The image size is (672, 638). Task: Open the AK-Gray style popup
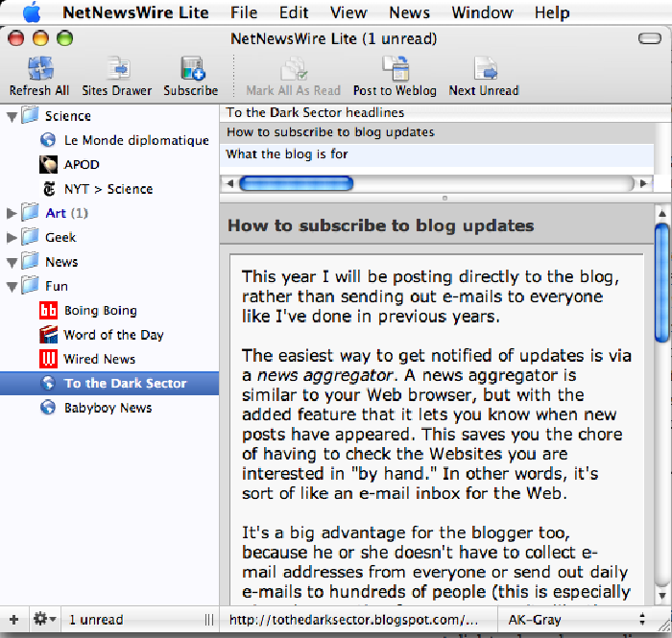point(576,620)
